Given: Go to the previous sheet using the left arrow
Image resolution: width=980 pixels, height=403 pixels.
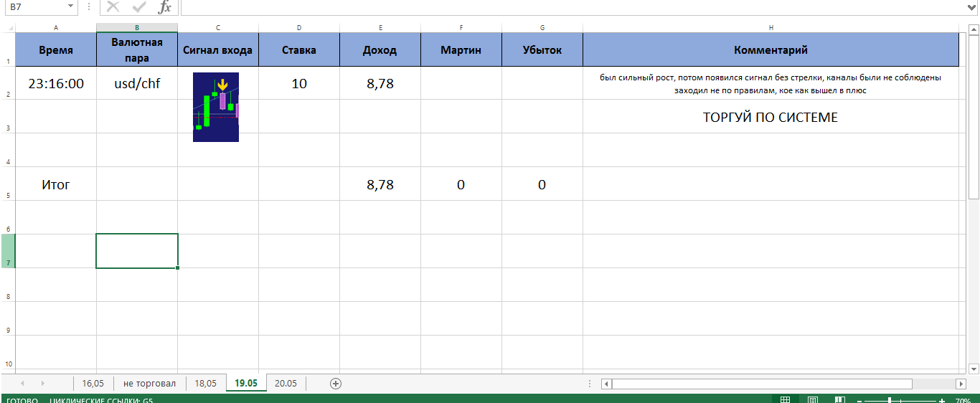Looking at the screenshot, I should click(22, 384).
